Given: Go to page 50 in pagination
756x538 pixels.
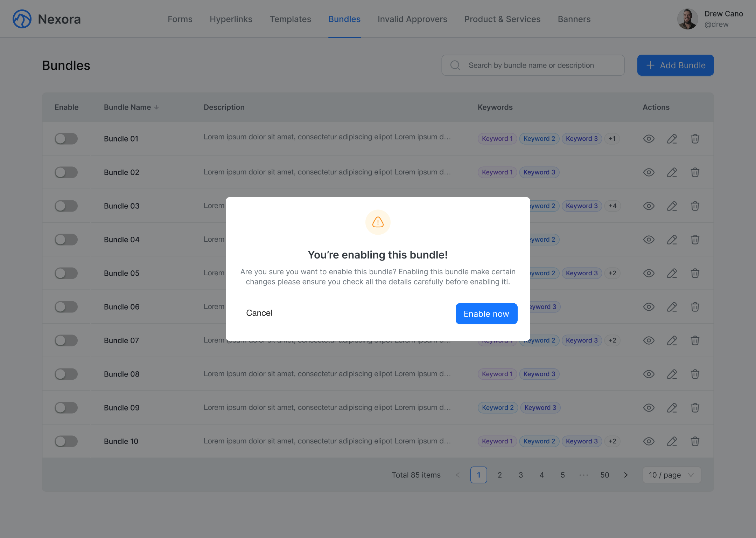Looking at the screenshot, I should pyautogui.click(x=605, y=475).
